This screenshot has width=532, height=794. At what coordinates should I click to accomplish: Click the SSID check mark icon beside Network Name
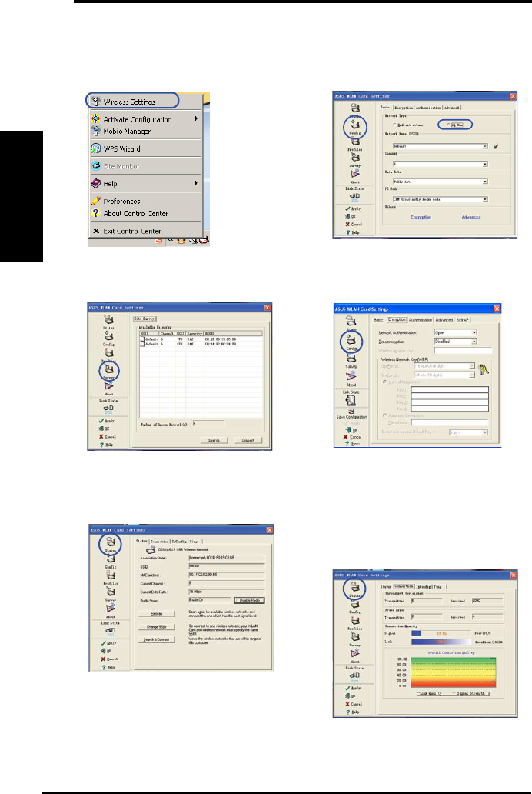click(496, 146)
